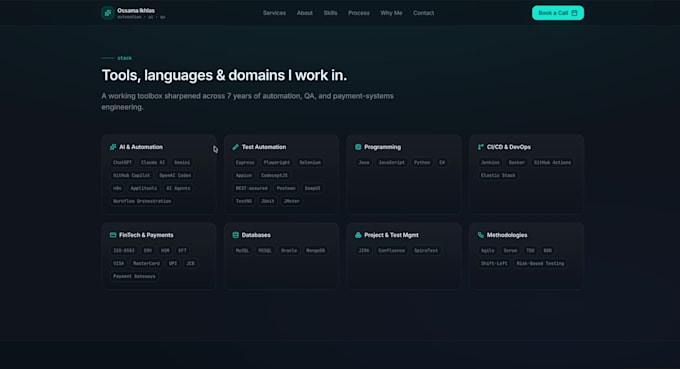Click the Confluence tag
Image resolution: width=680 pixels, height=369 pixels.
(x=391, y=251)
